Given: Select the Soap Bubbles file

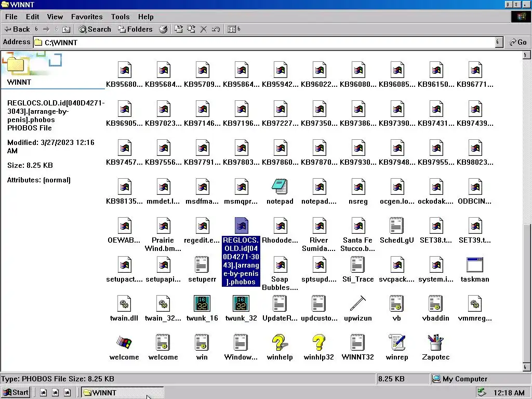Looking at the screenshot, I should coord(280,273).
